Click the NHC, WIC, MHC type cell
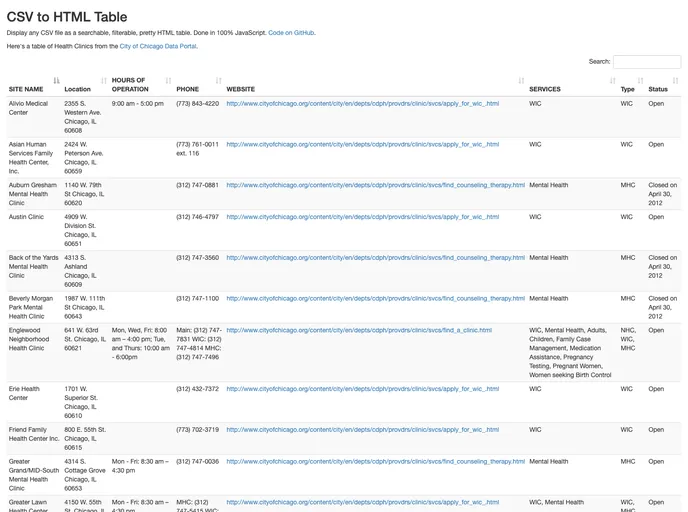 pos(628,339)
